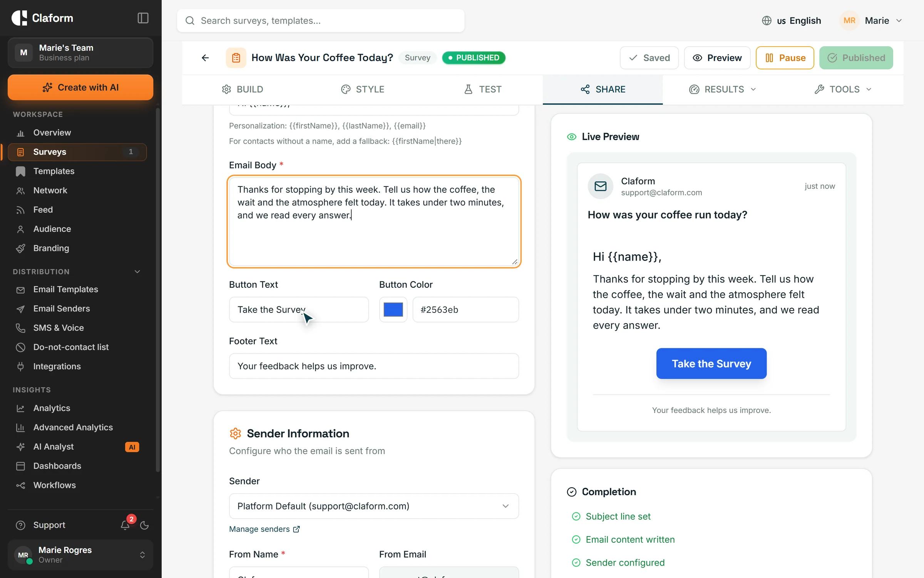Select Marie's Team workspace switcher
The image size is (924, 578).
pyautogui.click(x=80, y=52)
